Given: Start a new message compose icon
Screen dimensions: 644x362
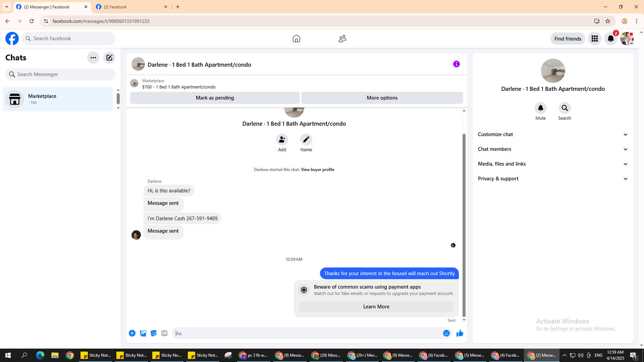Looking at the screenshot, I should 109,58.
